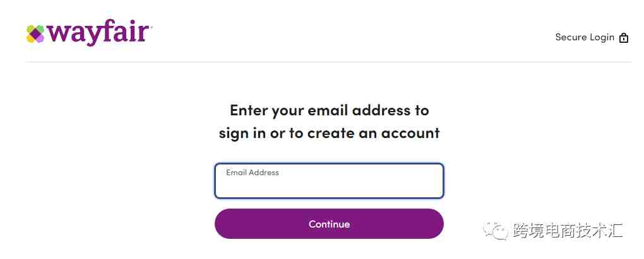Click the Email Address floating label
The height and width of the screenshot is (259, 644).
[252, 173]
